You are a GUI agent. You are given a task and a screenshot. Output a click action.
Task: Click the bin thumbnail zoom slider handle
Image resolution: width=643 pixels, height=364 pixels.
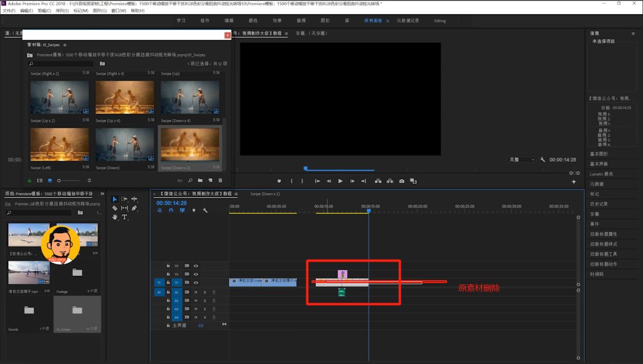(x=59, y=181)
